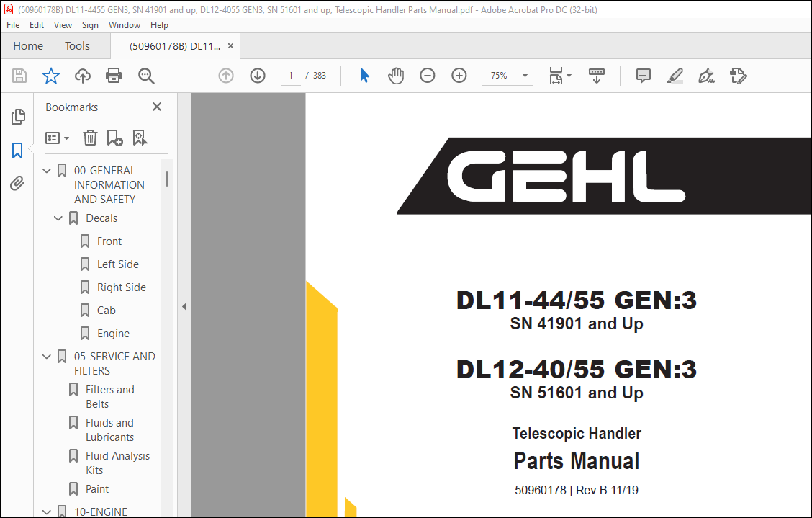Open the Fluid Analysis Kits bookmark
Image resolution: width=812 pixels, height=518 pixels.
point(117,463)
